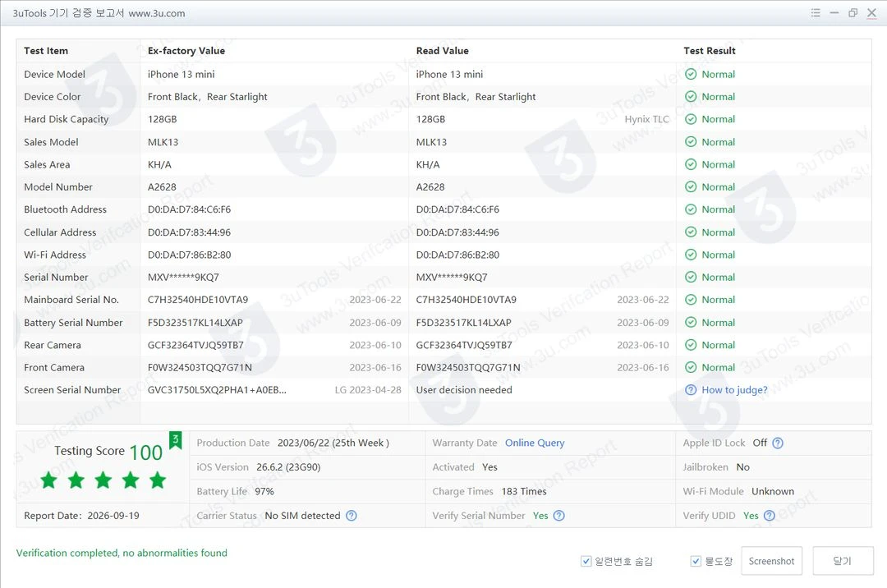The height and width of the screenshot is (588, 887).
Task: Click the 닫기 button
Action: 843,561
